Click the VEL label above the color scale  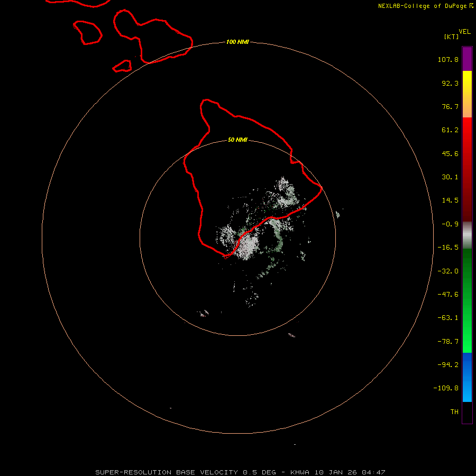click(x=464, y=32)
